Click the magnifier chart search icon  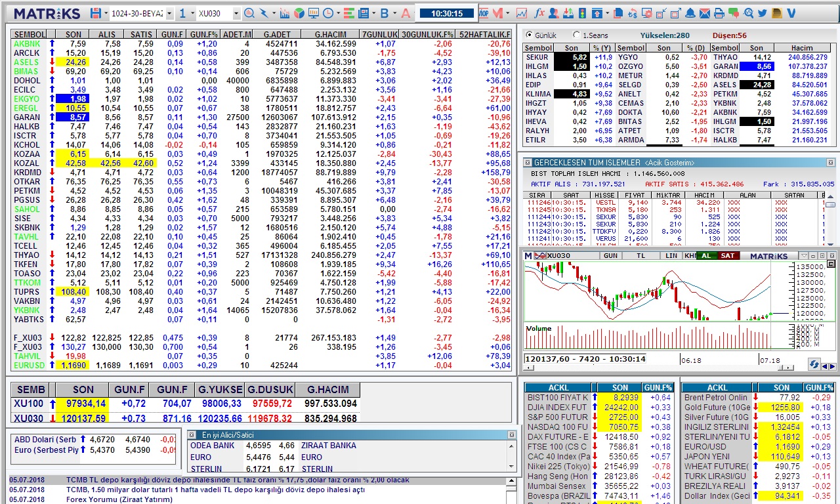pyautogui.click(x=249, y=13)
